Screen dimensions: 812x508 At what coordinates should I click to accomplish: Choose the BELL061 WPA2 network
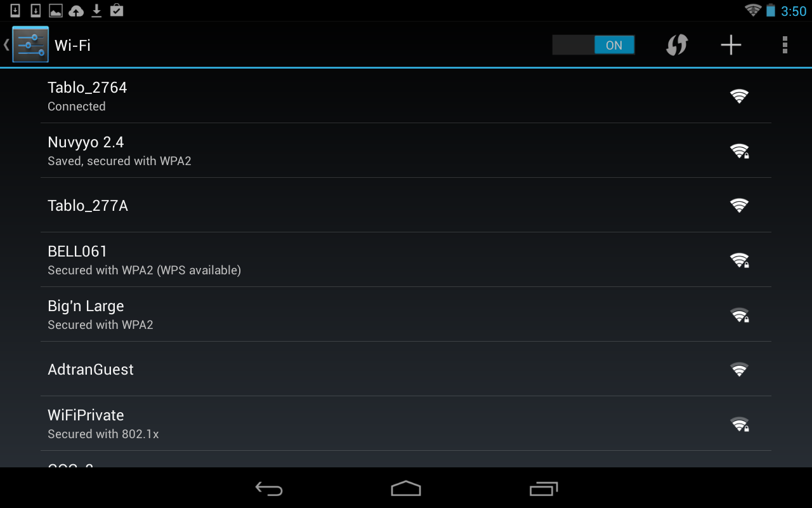406,260
